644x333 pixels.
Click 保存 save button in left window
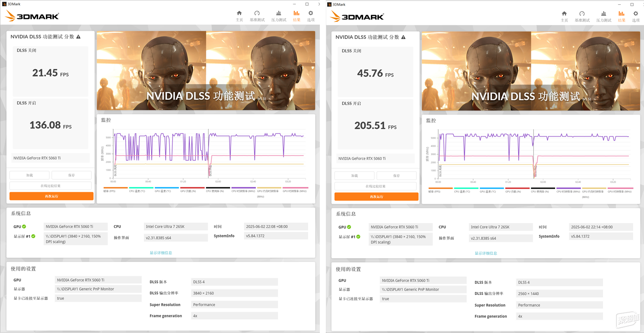point(71,175)
